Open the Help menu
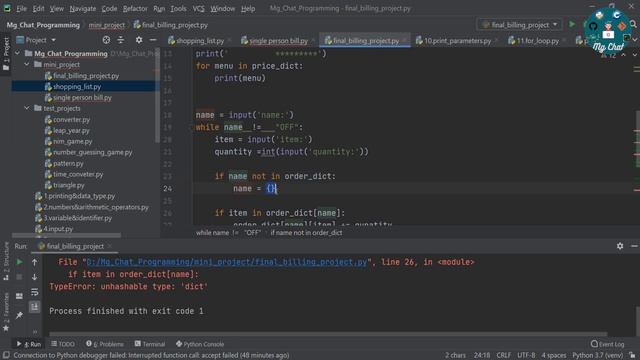 (248, 9)
